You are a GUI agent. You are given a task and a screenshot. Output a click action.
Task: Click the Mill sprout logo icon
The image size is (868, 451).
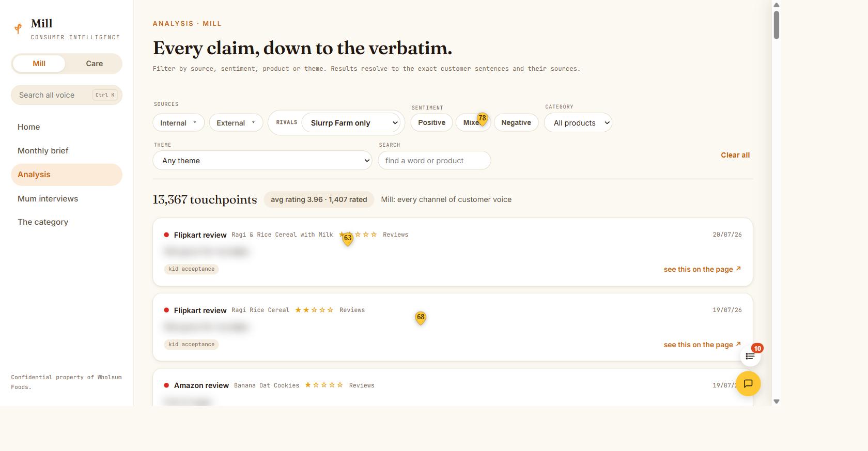point(18,28)
